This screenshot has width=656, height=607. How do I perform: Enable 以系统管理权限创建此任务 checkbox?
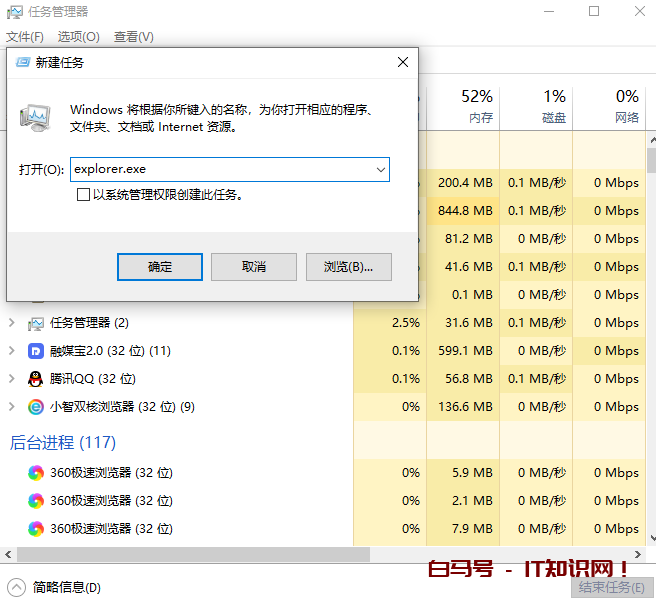(x=84, y=195)
